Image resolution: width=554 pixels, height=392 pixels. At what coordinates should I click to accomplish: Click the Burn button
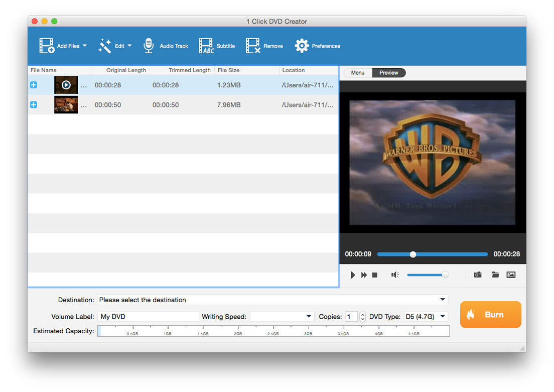(x=490, y=314)
